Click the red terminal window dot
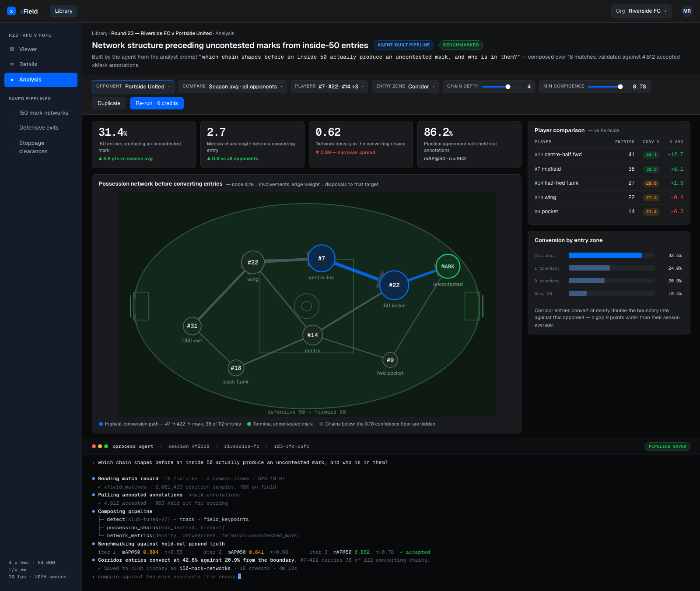 [94, 447]
